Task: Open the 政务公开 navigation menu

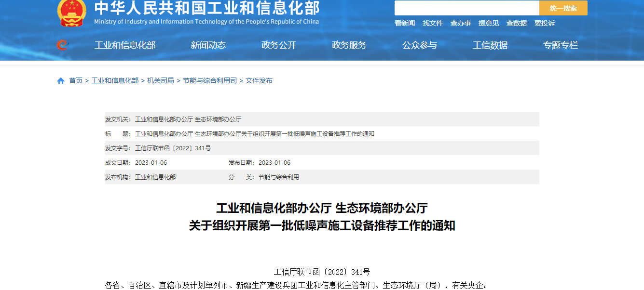Action: 279,45
